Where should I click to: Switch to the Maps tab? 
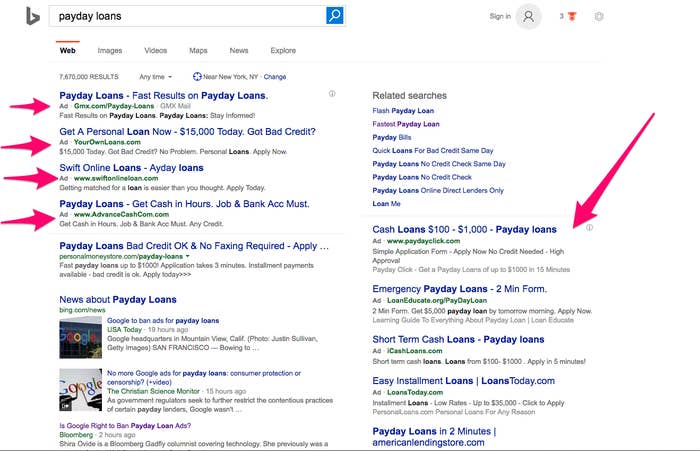[x=198, y=50]
